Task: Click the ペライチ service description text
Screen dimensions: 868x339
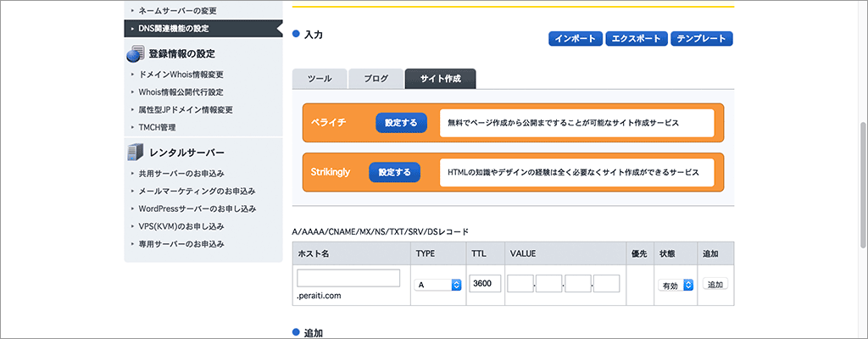Action: pyautogui.click(x=563, y=123)
